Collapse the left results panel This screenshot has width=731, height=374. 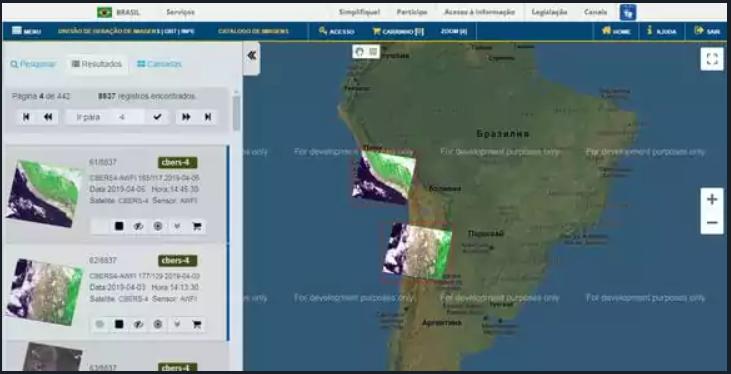pos(252,55)
